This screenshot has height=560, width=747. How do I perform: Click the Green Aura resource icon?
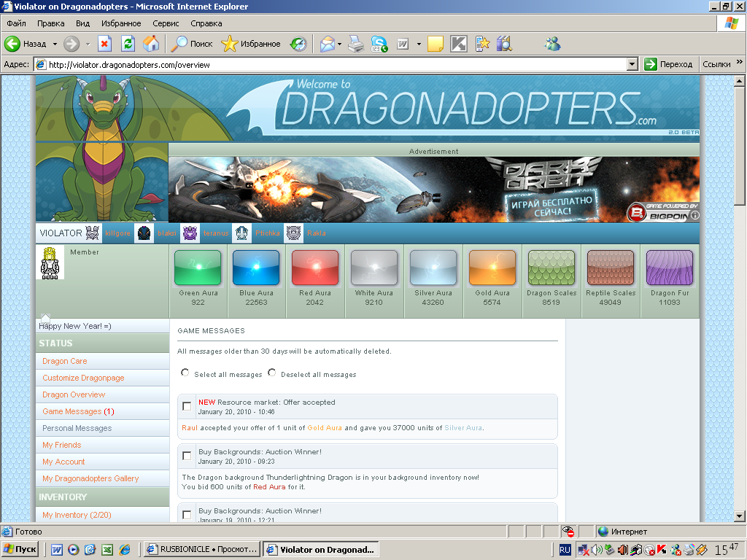pyautogui.click(x=198, y=268)
